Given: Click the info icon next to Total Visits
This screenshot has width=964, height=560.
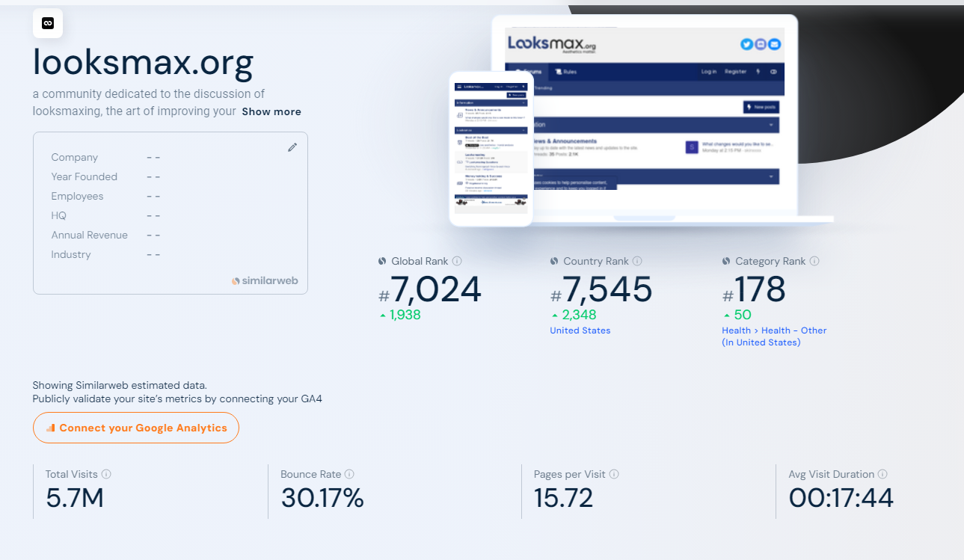Looking at the screenshot, I should point(106,474).
